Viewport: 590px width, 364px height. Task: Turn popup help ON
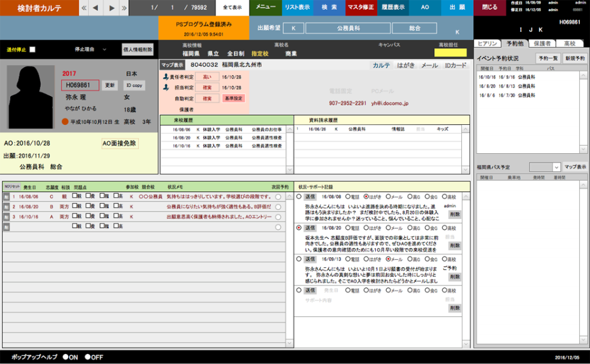(65, 357)
